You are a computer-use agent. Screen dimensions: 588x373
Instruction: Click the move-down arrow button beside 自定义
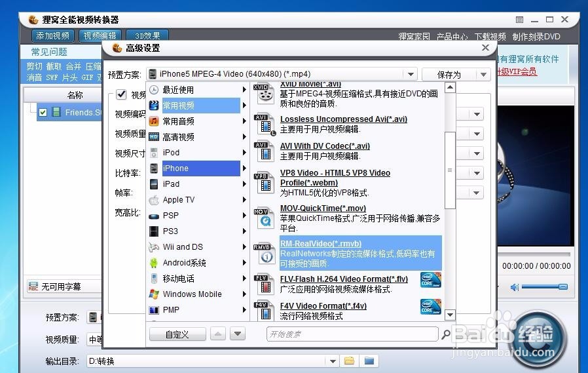238,334
